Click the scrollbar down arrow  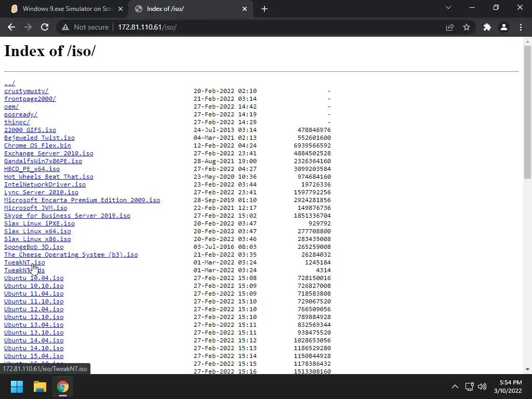coord(527,369)
